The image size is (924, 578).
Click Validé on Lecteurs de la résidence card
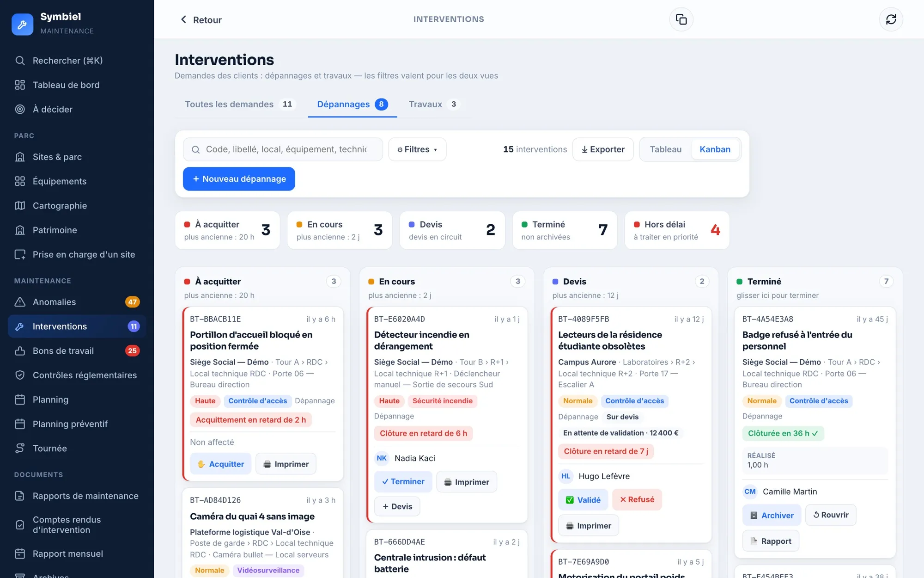583,500
